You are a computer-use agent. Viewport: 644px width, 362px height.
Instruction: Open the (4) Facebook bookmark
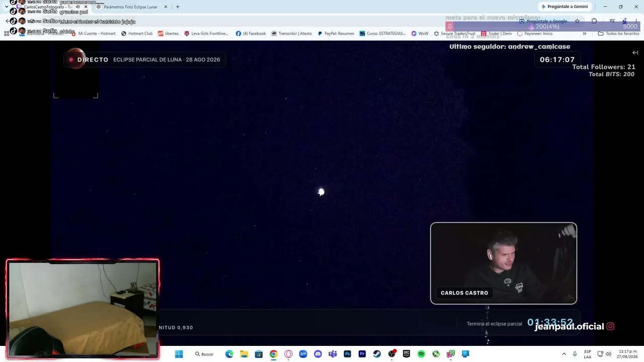pyautogui.click(x=251, y=34)
